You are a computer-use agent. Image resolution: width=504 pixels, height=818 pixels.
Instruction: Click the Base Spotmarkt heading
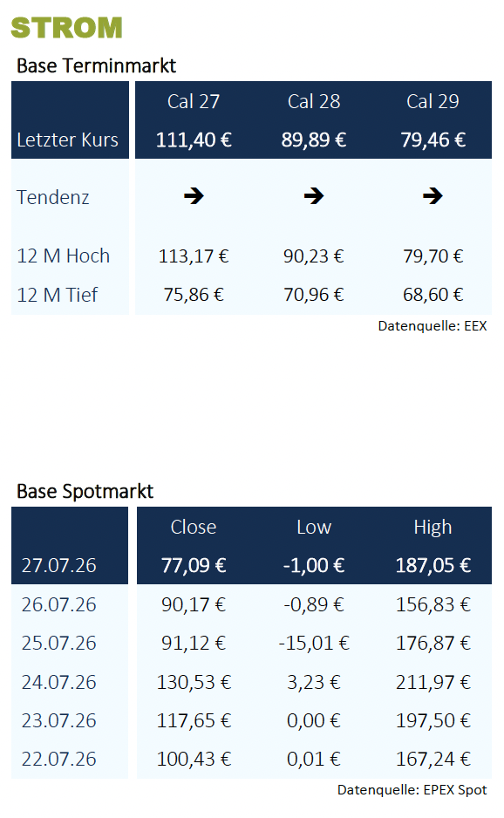click(85, 492)
